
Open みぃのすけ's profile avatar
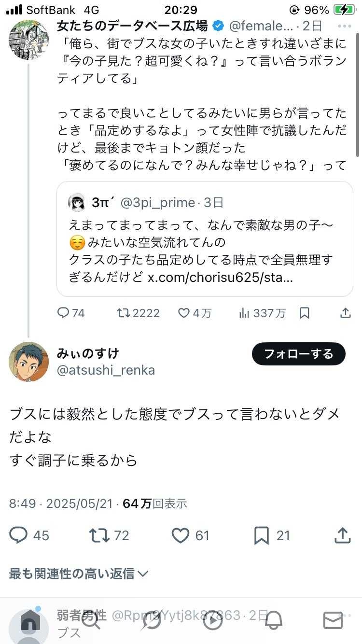tap(29, 362)
